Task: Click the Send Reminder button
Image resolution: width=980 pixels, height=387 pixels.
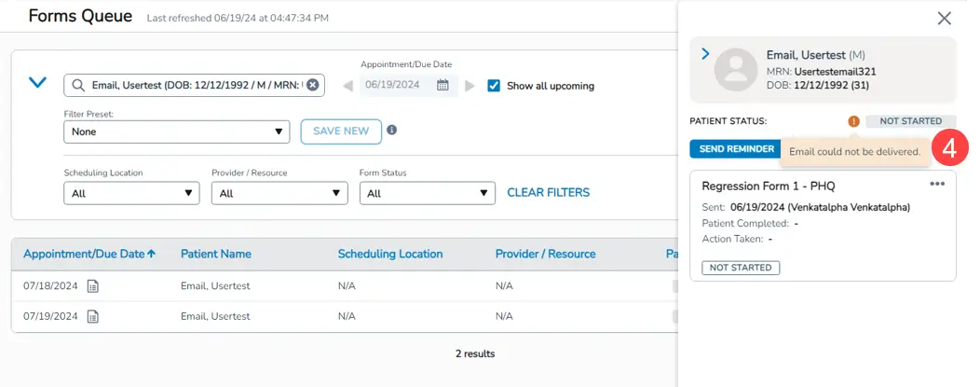Action: [736, 149]
